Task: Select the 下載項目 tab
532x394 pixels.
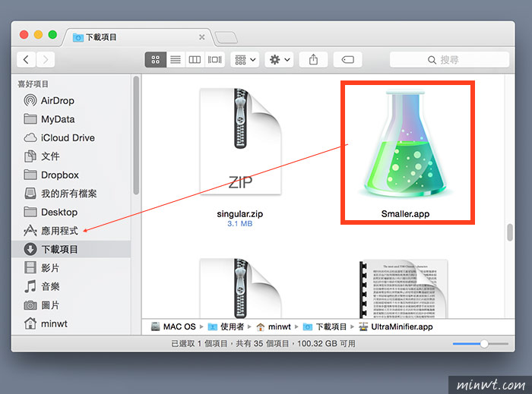Action: click(x=136, y=37)
